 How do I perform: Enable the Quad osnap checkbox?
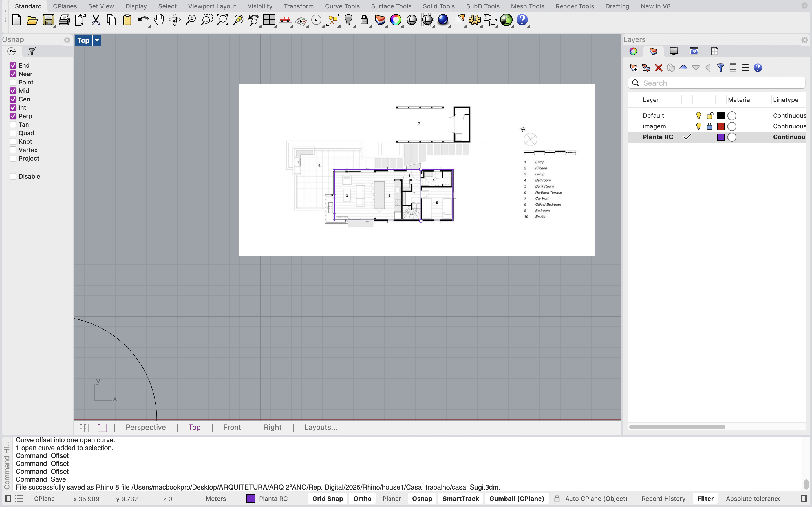13,133
